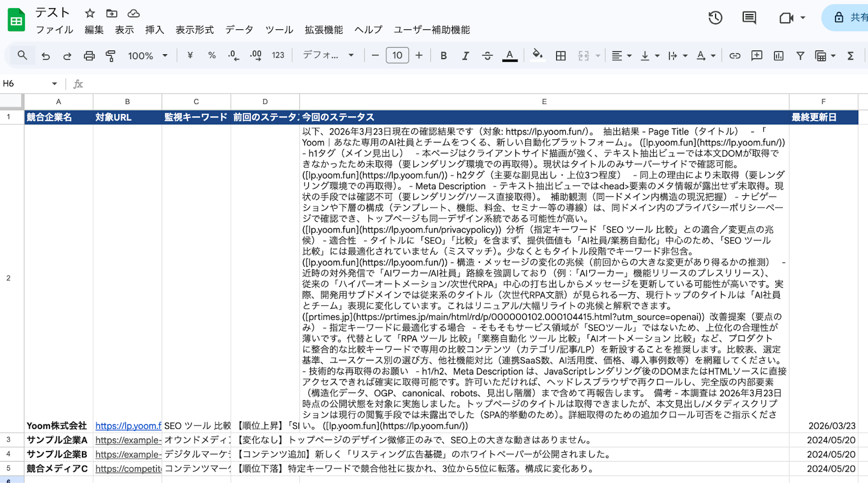This screenshot has width=868, height=483.
Task: Open cell borders options
Action: (x=561, y=55)
